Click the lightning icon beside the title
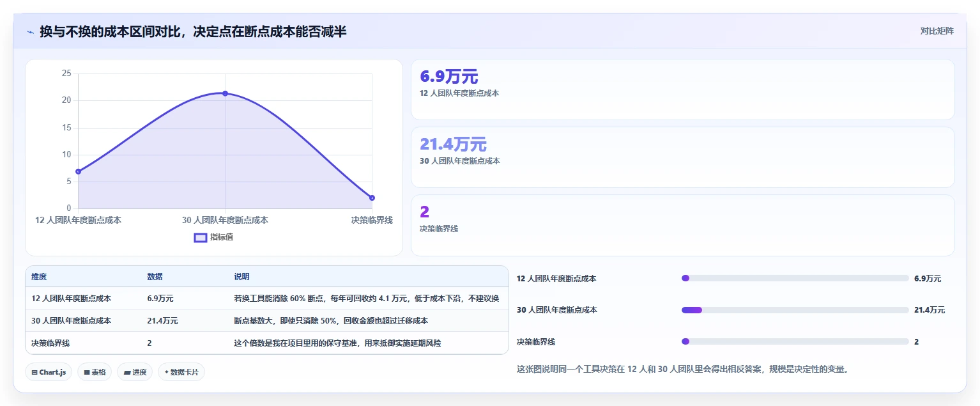The image size is (980, 406). tap(30, 31)
